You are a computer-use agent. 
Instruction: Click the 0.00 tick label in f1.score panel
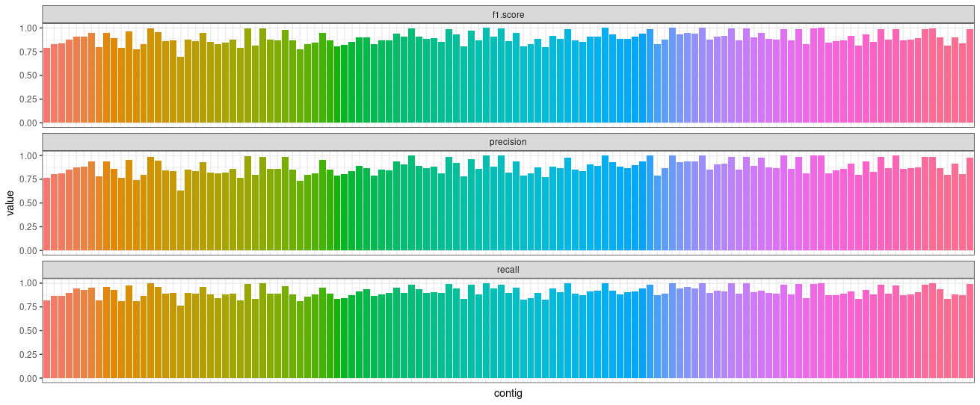(x=28, y=123)
